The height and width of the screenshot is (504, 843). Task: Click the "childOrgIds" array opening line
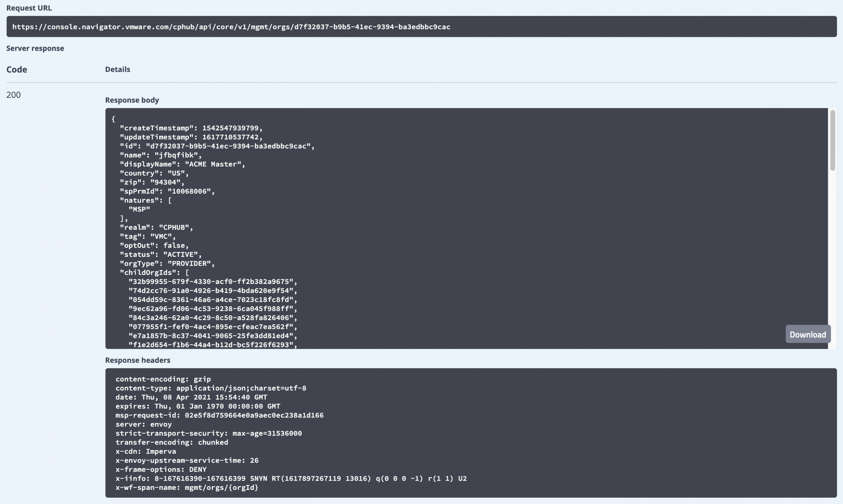coord(154,272)
